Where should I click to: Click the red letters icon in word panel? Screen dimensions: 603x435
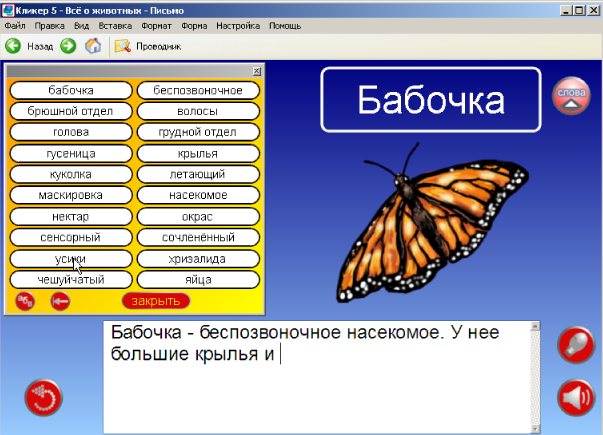click(x=26, y=300)
